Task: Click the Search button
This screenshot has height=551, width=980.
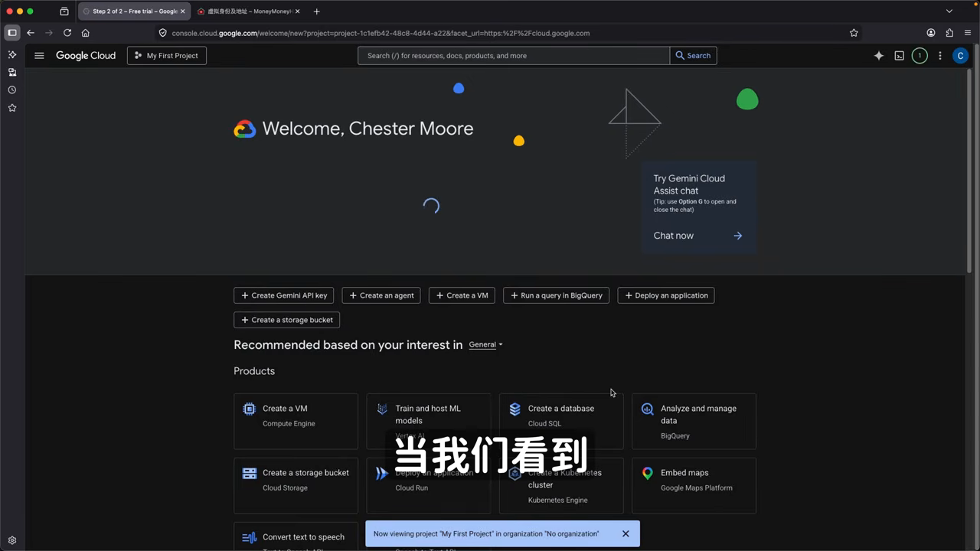Action: coord(693,56)
